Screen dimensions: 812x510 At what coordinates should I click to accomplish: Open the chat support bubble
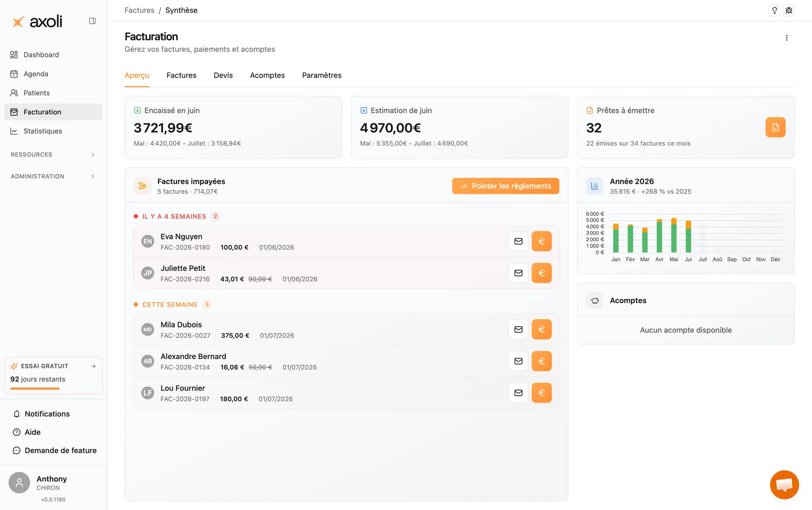(784, 485)
